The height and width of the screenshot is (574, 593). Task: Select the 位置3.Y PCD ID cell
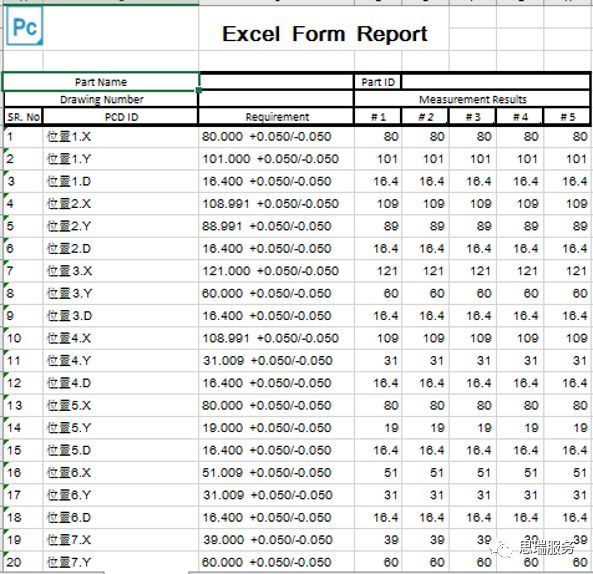[121, 293]
